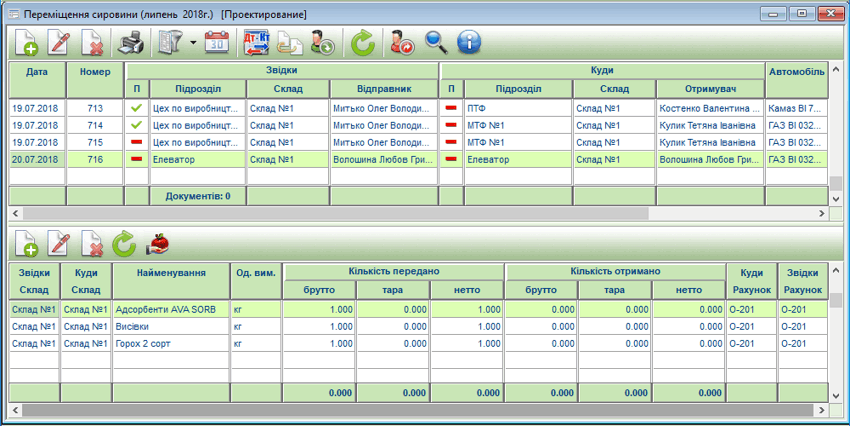The height and width of the screenshot is (426, 850).
Task: Click the add new document icon in the top toolbar
Action: coord(27,42)
